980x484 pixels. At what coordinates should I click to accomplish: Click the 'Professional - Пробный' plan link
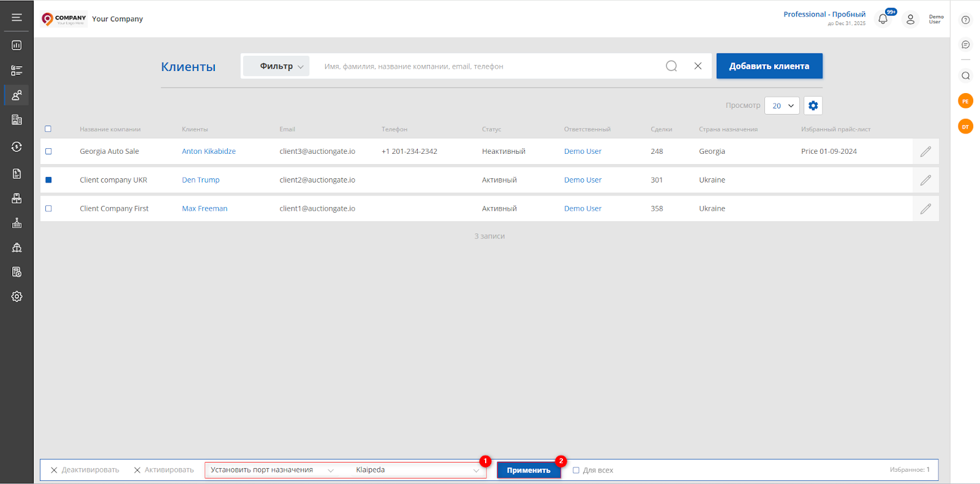coord(824,14)
